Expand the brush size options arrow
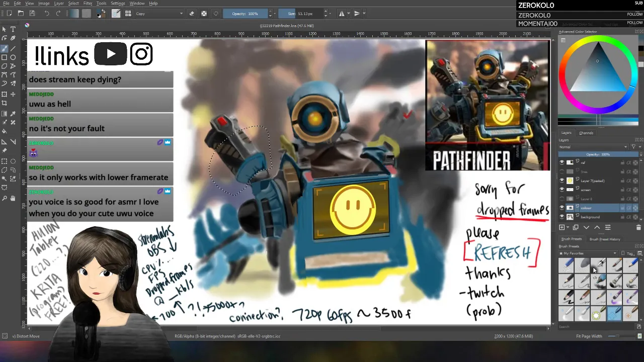The image size is (644, 362). click(330, 14)
